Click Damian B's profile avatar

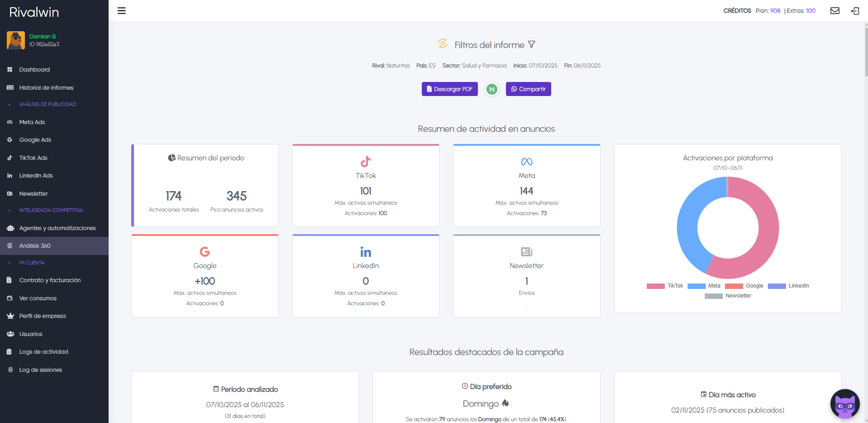pos(16,40)
